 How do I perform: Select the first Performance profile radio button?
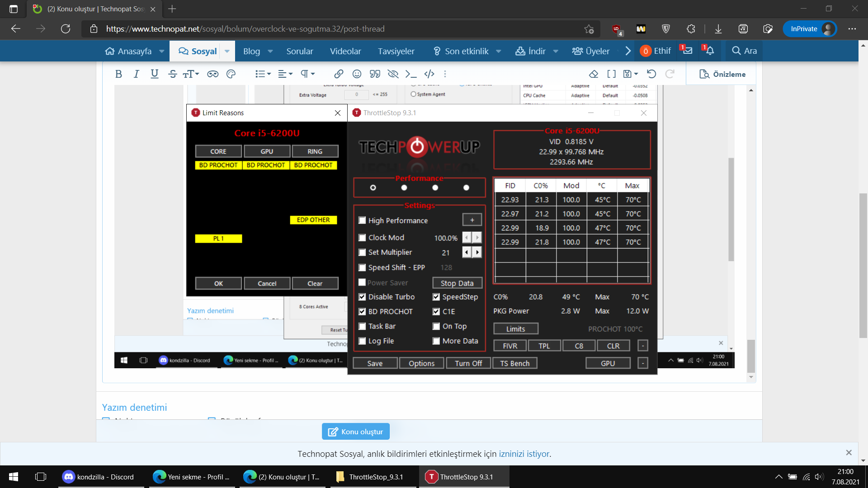pyautogui.click(x=373, y=188)
